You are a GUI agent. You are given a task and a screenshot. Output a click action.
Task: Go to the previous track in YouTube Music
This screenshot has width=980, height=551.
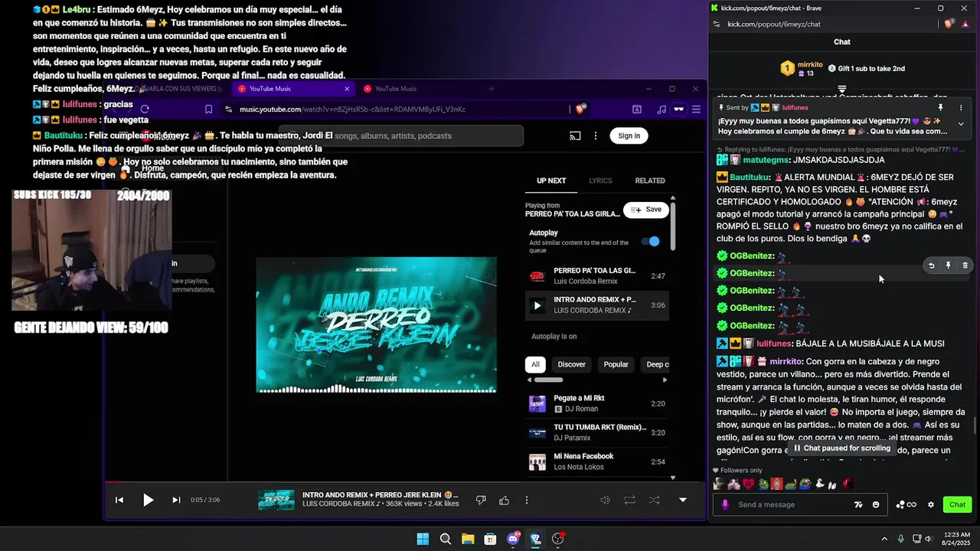(119, 500)
